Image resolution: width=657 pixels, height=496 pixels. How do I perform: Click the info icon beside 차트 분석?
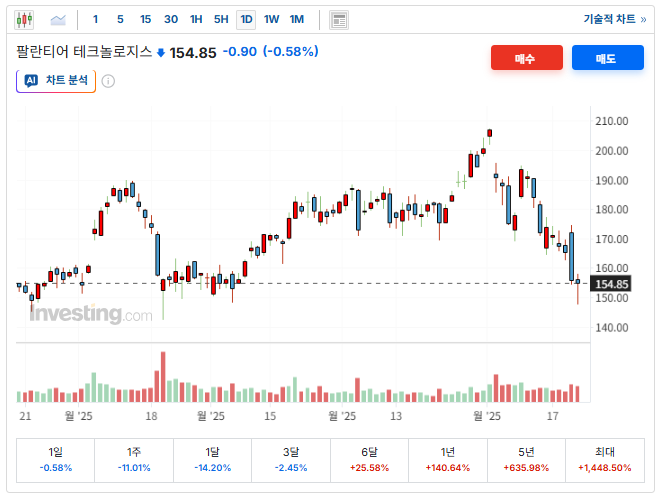click(x=108, y=81)
